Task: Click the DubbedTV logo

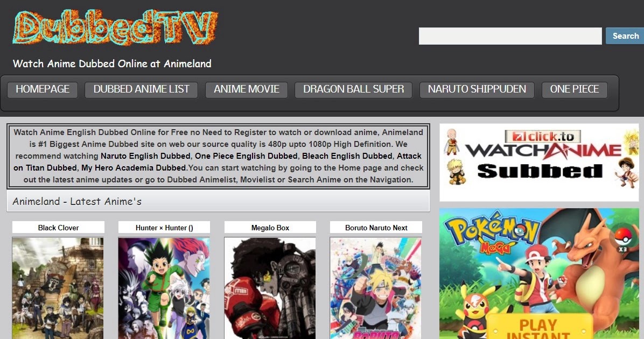Action: click(115, 27)
